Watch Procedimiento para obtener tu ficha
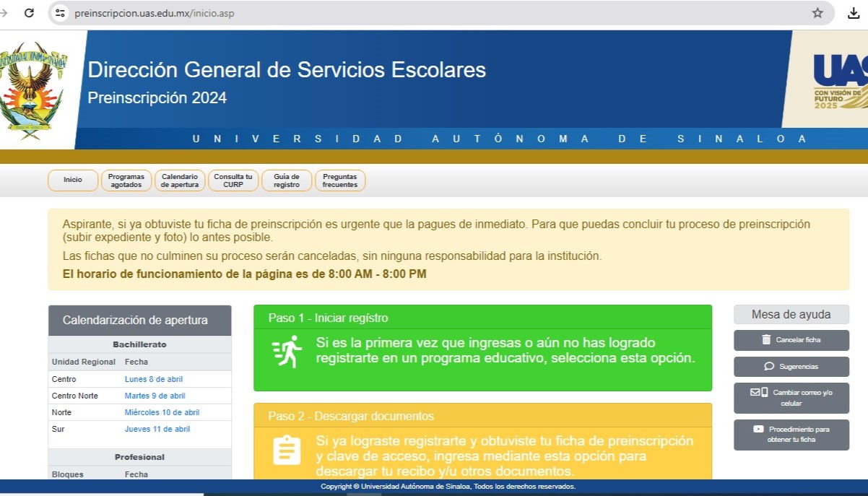Viewport: 868px width, 496px height. point(791,435)
